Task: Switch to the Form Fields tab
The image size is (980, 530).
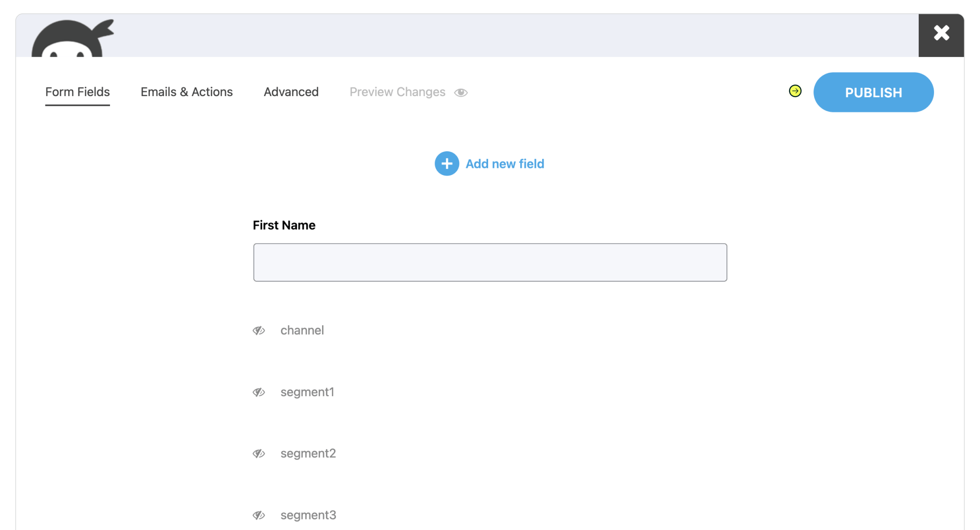Action: tap(78, 92)
